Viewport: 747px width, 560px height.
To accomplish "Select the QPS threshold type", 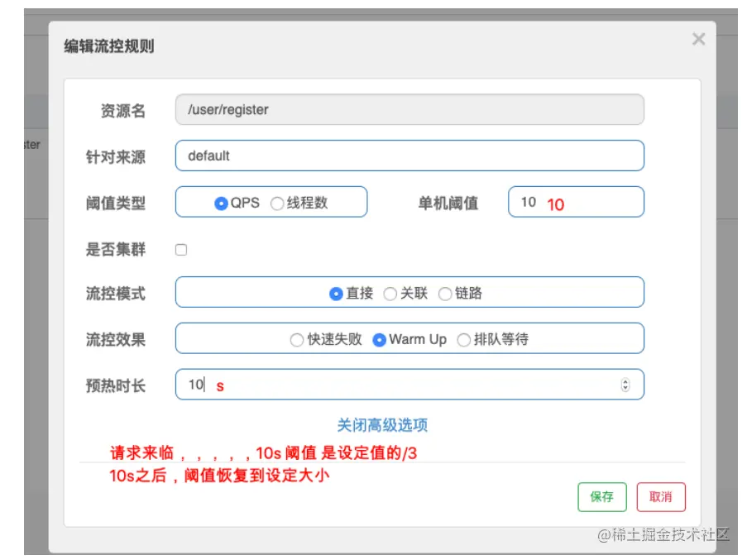I will click(x=221, y=203).
